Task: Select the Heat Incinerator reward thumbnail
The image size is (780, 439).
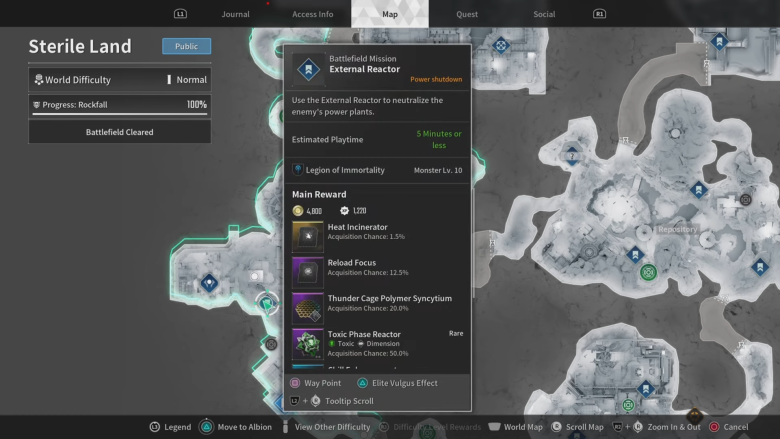Action: [x=307, y=237]
